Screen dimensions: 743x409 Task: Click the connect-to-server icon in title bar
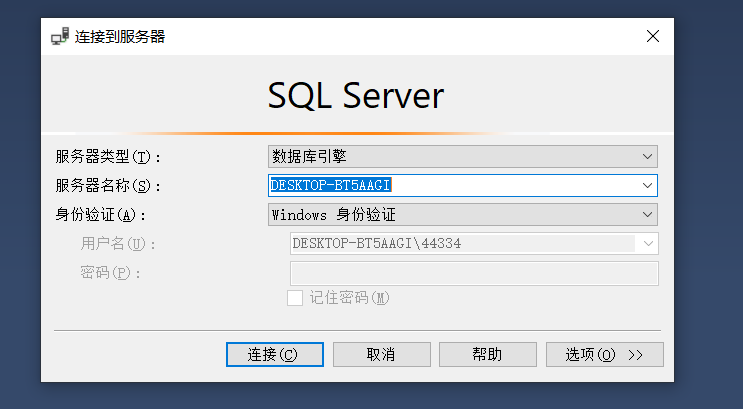pos(60,36)
